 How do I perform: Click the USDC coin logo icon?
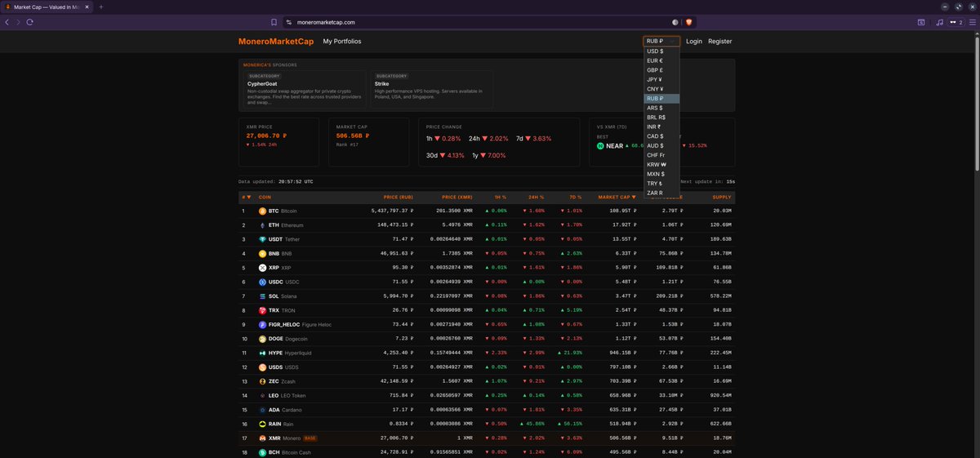pos(262,282)
